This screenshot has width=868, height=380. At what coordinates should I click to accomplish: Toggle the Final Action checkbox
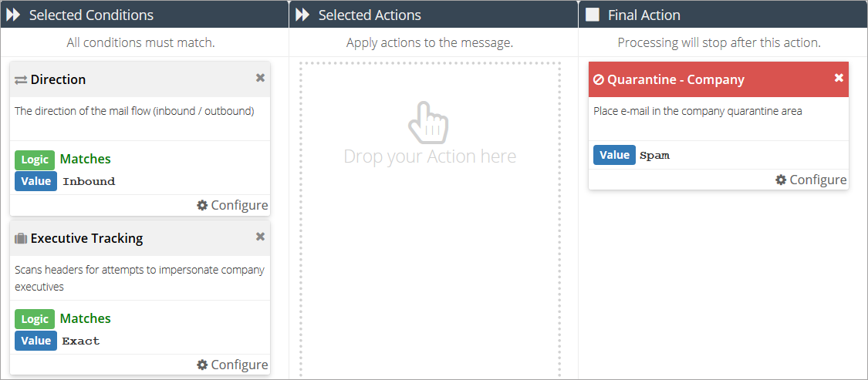[x=592, y=15]
